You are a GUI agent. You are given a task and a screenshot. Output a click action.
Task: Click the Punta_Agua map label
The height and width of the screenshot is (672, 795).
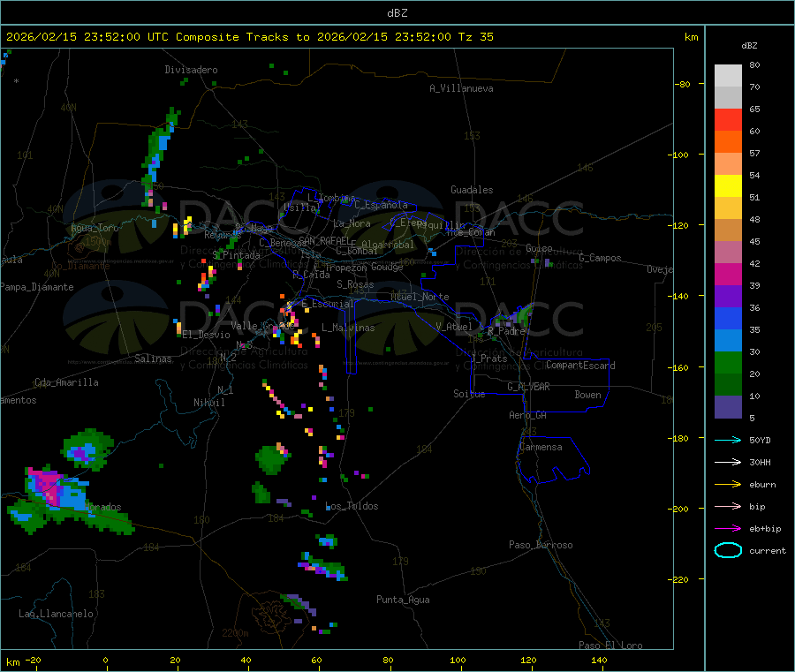(403, 600)
